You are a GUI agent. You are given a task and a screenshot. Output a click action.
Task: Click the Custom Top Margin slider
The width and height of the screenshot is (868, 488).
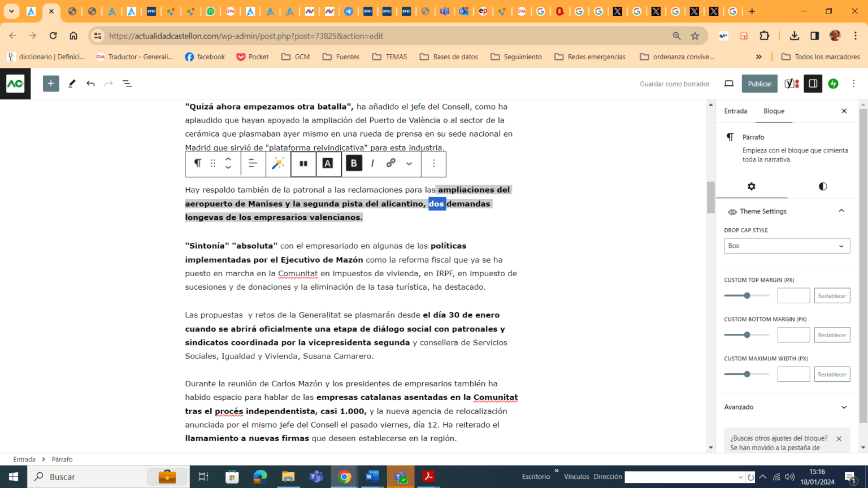click(x=747, y=295)
